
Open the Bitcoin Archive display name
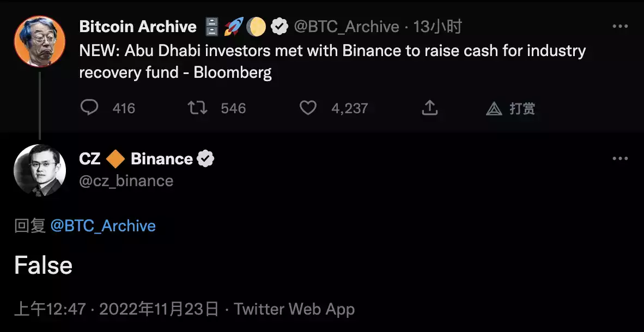click(138, 26)
